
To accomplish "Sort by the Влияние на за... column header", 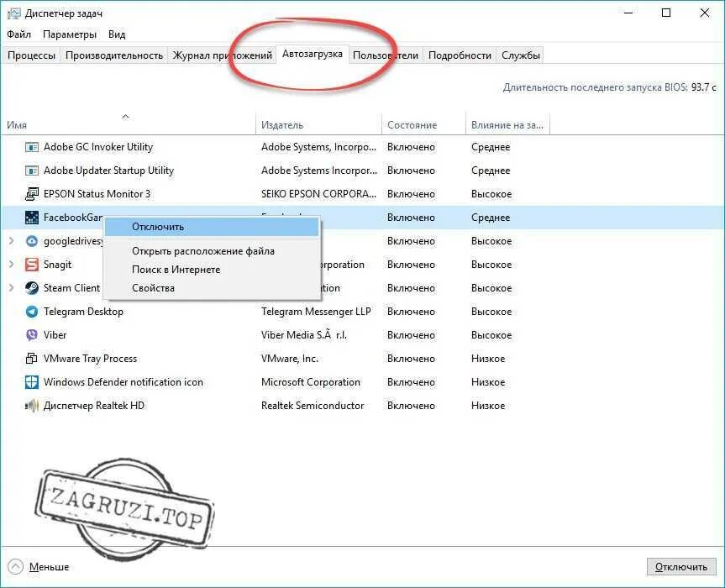I will pyautogui.click(x=507, y=125).
